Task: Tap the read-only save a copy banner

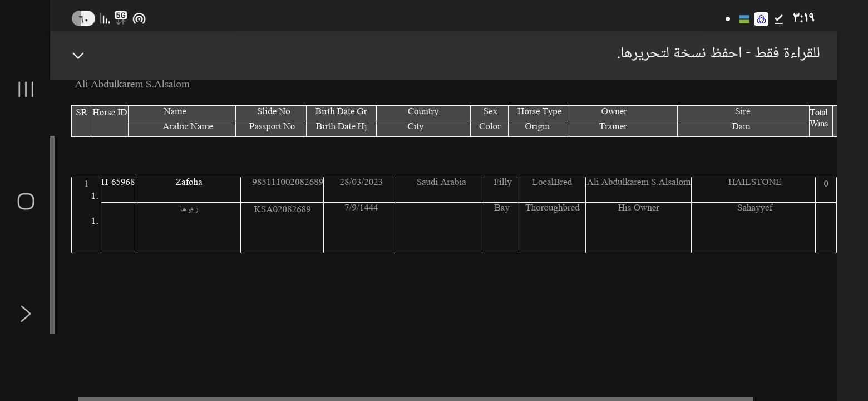Action: point(718,53)
